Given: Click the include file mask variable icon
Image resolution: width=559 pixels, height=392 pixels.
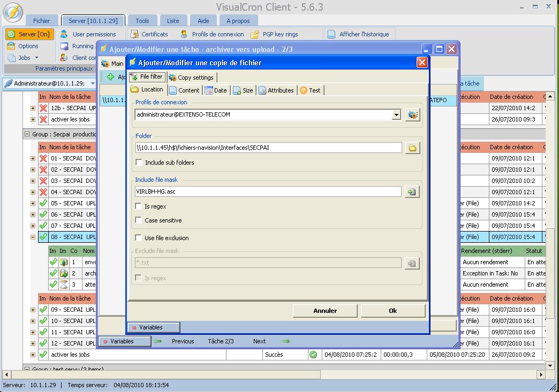Looking at the screenshot, I should 412,192.
